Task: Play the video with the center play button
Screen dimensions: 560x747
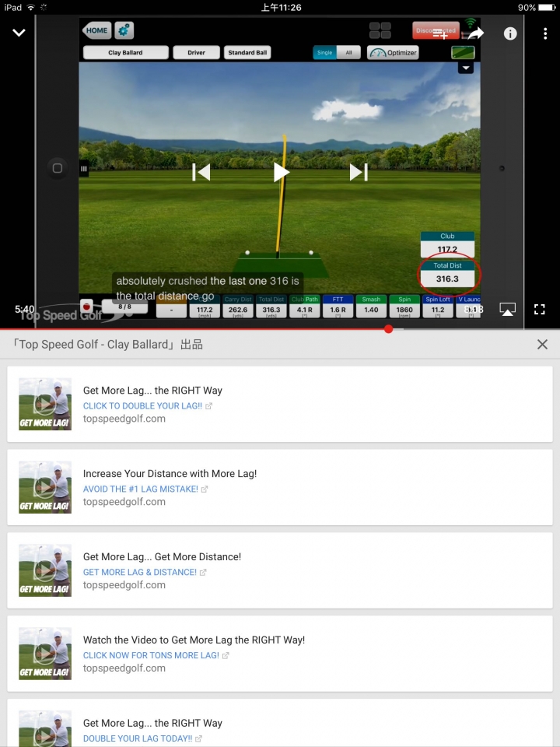Action: pos(281,172)
